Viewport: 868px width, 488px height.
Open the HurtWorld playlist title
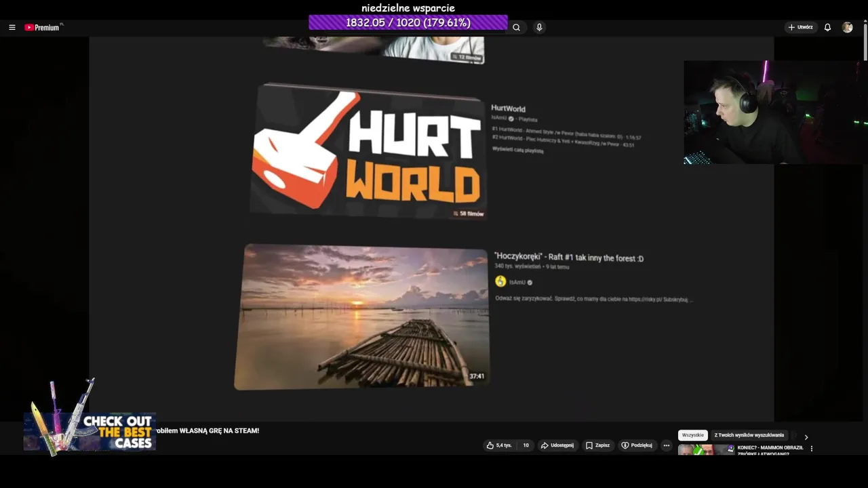[508, 108]
